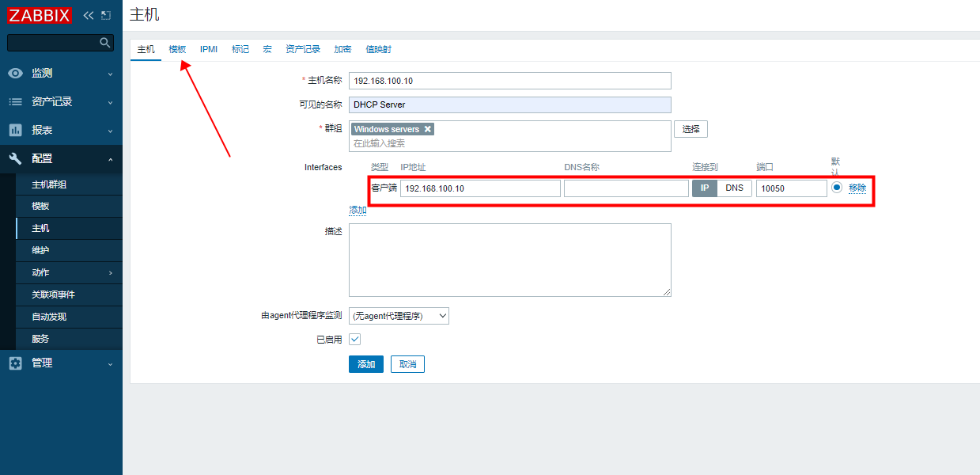Open the 主机 tab

point(146,49)
